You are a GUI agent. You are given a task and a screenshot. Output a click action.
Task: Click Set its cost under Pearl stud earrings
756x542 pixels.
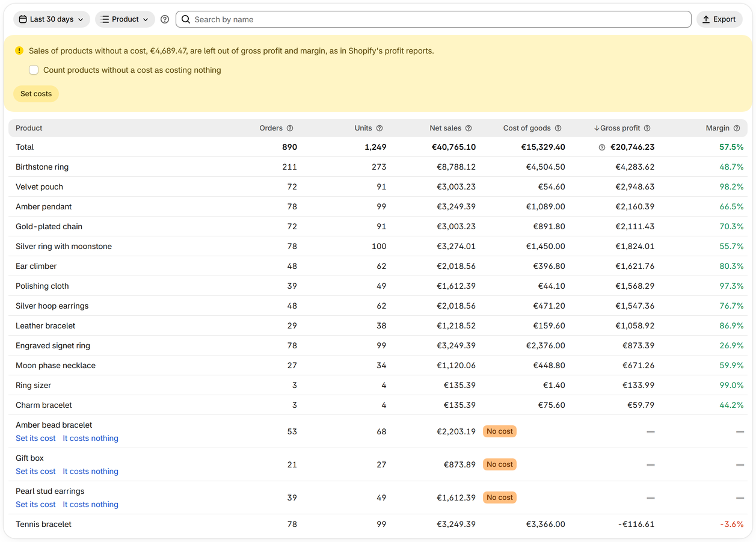click(35, 505)
